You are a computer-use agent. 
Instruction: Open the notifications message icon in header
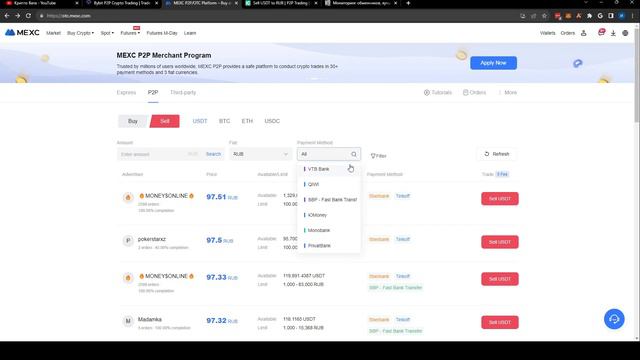pyautogui.click(x=601, y=33)
